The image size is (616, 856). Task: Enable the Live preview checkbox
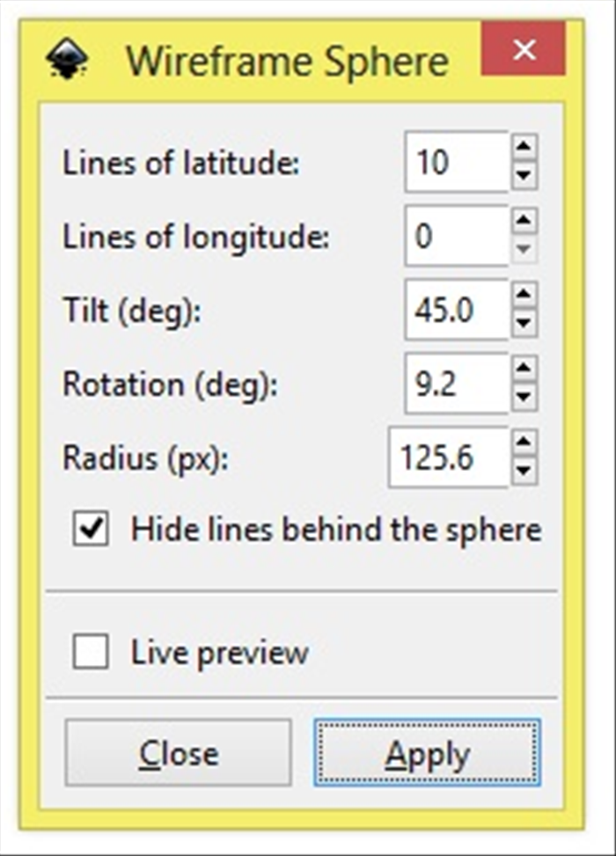pos(91,651)
